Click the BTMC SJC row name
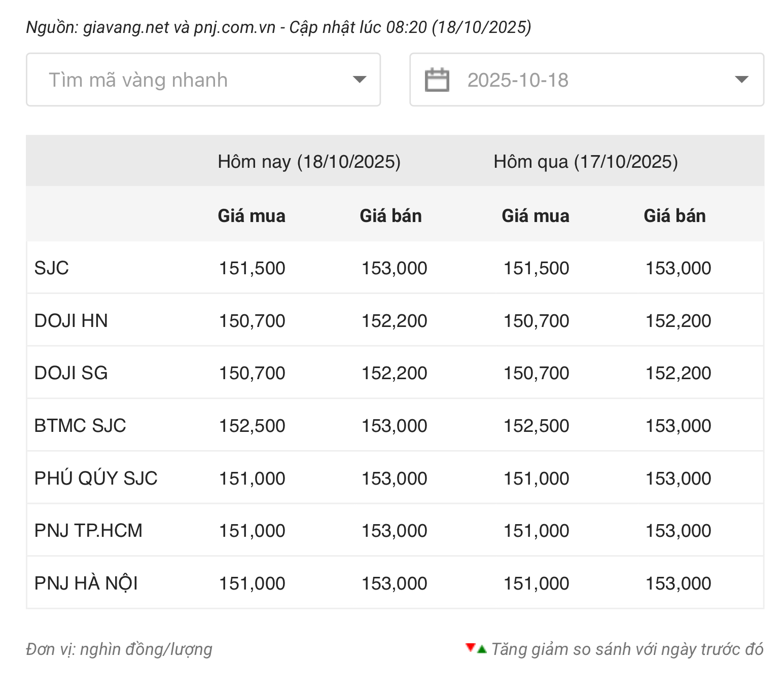 80,426
